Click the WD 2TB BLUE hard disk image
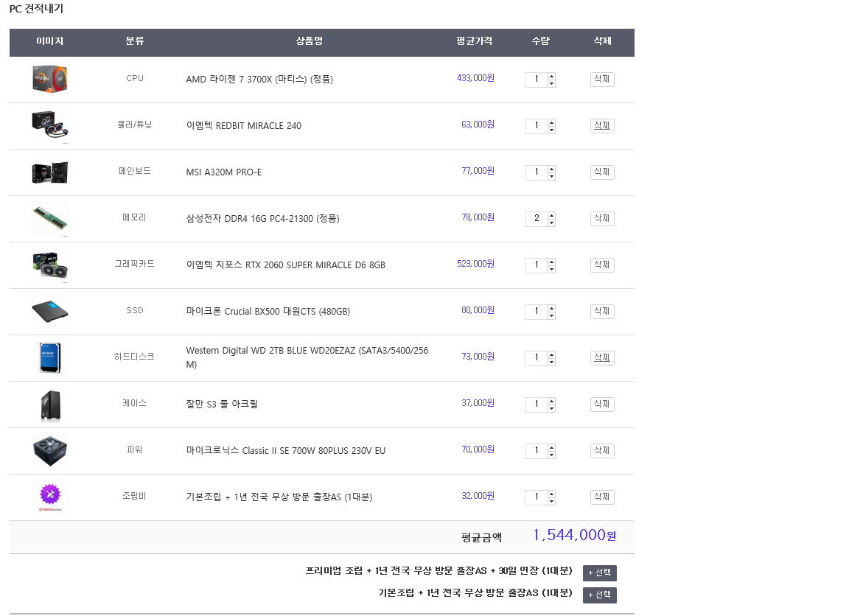The width and height of the screenshot is (849, 616). [x=50, y=358]
